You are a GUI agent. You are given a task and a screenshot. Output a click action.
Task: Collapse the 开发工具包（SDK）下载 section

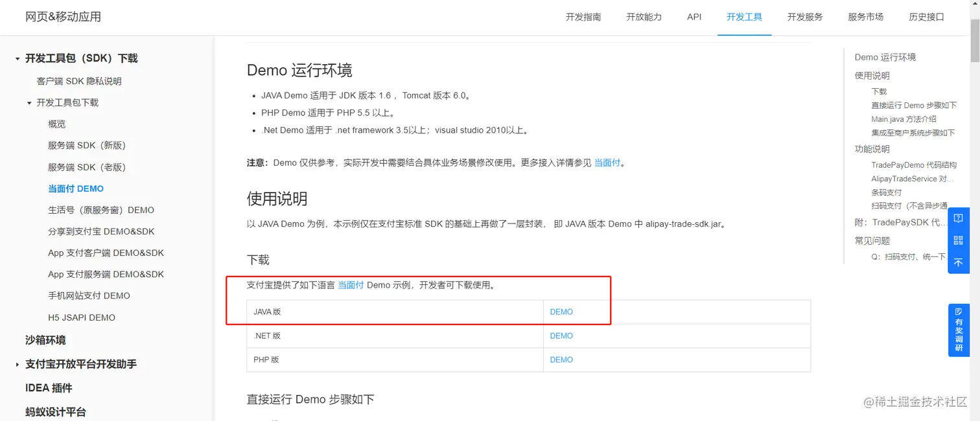tap(17, 59)
